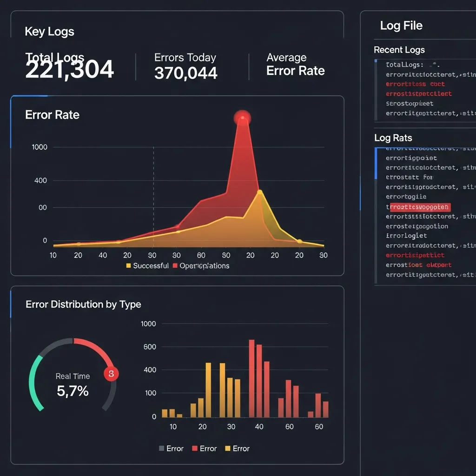Expand the Log Rats section
The image size is (476, 476).
(x=393, y=138)
